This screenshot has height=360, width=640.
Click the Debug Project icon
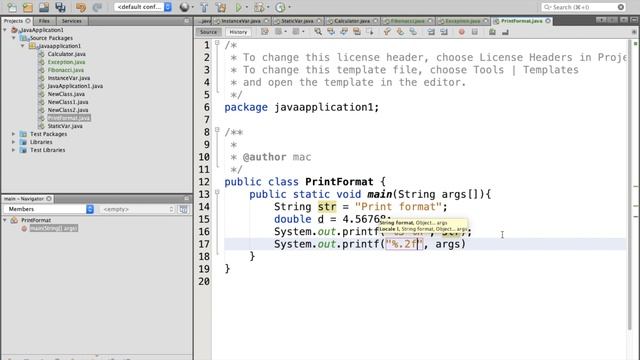[x=259, y=7]
